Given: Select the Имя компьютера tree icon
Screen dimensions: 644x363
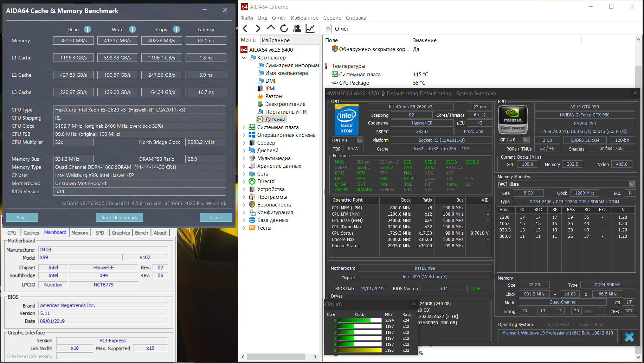Looking at the screenshot, I should (x=260, y=73).
